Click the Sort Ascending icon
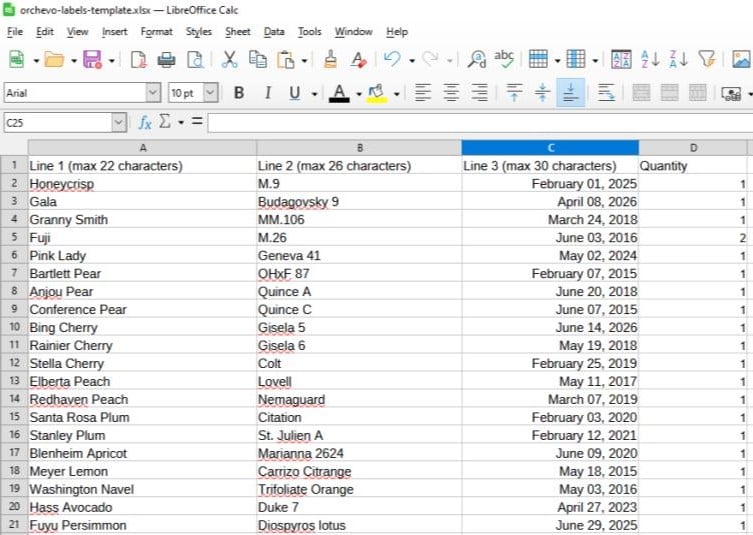 coord(650,60)
